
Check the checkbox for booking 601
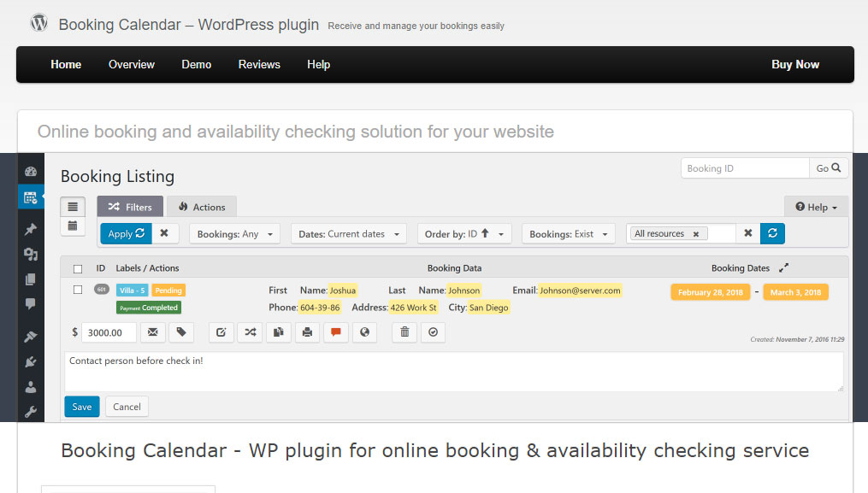pyautogui.click(x=78, y=290)
